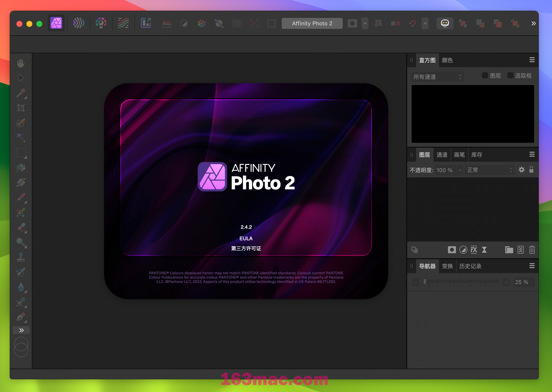552x392 pixels.
Task: Expand the tools panel overflow chevron
Action: point(21,330)
